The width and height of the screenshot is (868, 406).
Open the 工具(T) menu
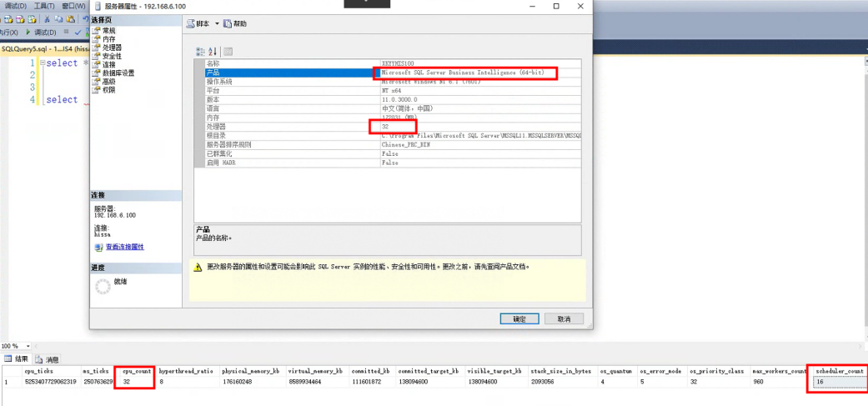point(44,6)
